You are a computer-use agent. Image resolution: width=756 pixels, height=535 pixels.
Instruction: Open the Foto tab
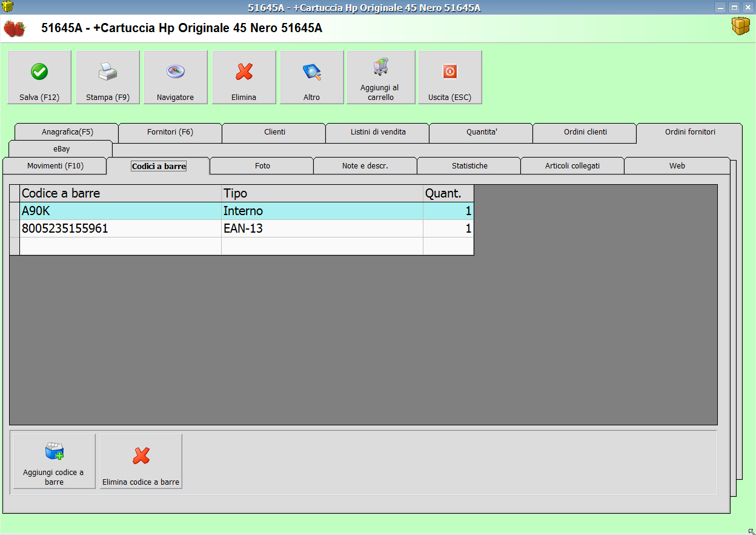coord(262,166)
